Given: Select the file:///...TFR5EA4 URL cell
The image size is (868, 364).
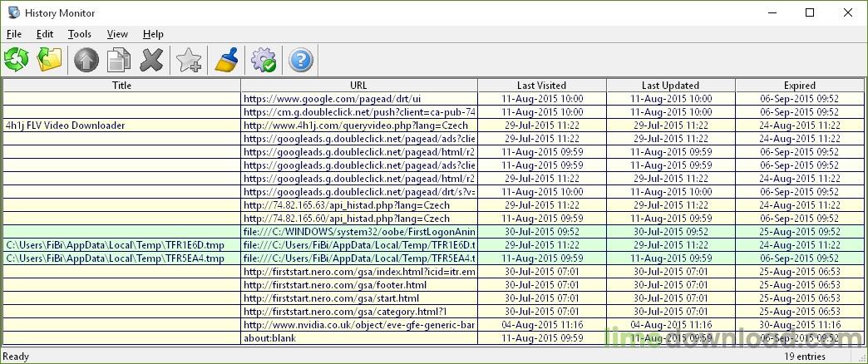Looking at the screenshot, I should [x=358, y=258].
